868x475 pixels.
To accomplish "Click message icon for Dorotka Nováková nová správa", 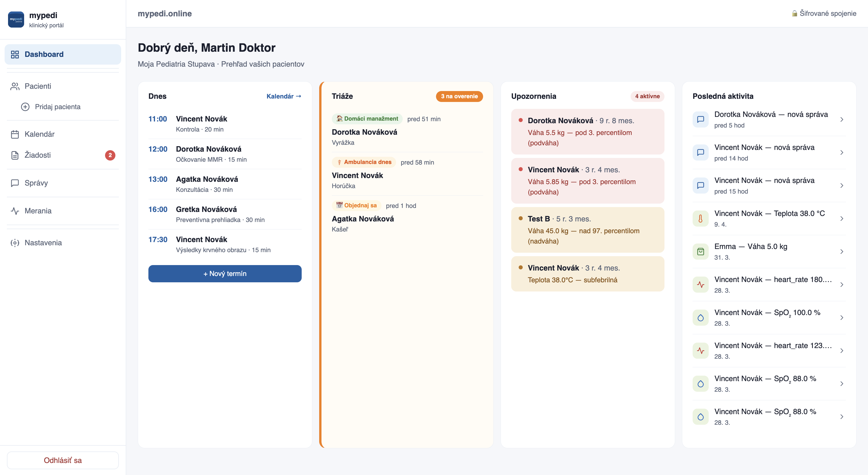I will pos(700,119).
